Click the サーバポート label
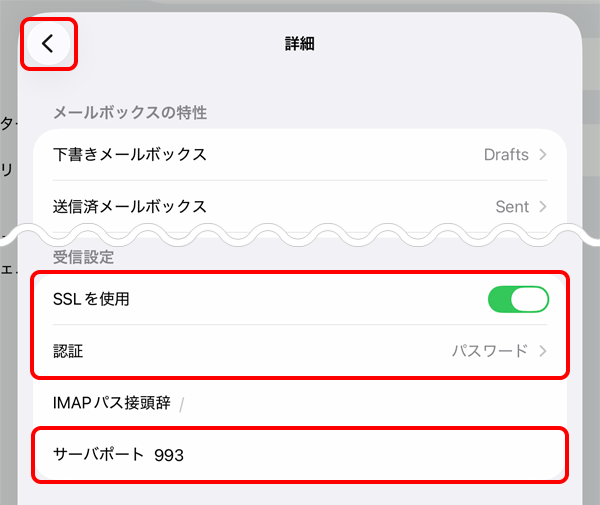 pyautogui.click(x=98, y=455)
